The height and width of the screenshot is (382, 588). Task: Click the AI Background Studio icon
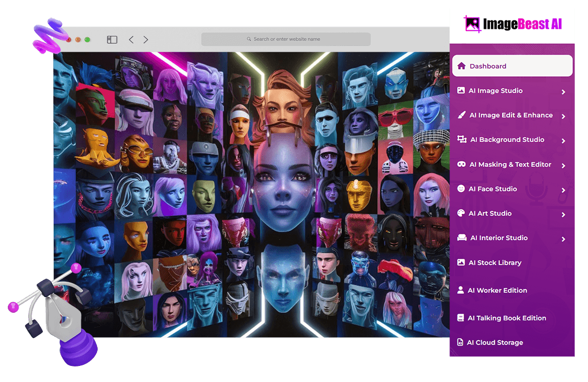(x=462, y=139)
